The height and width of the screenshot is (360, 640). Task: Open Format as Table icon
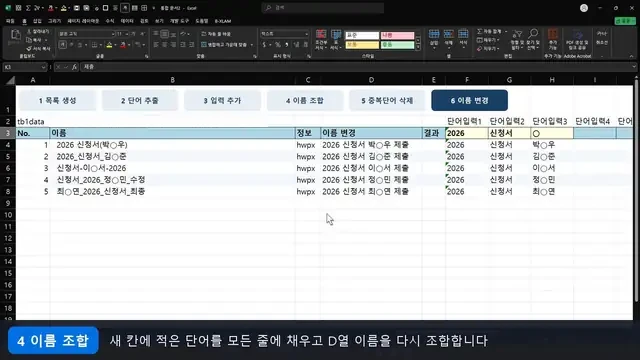[336, 35]
